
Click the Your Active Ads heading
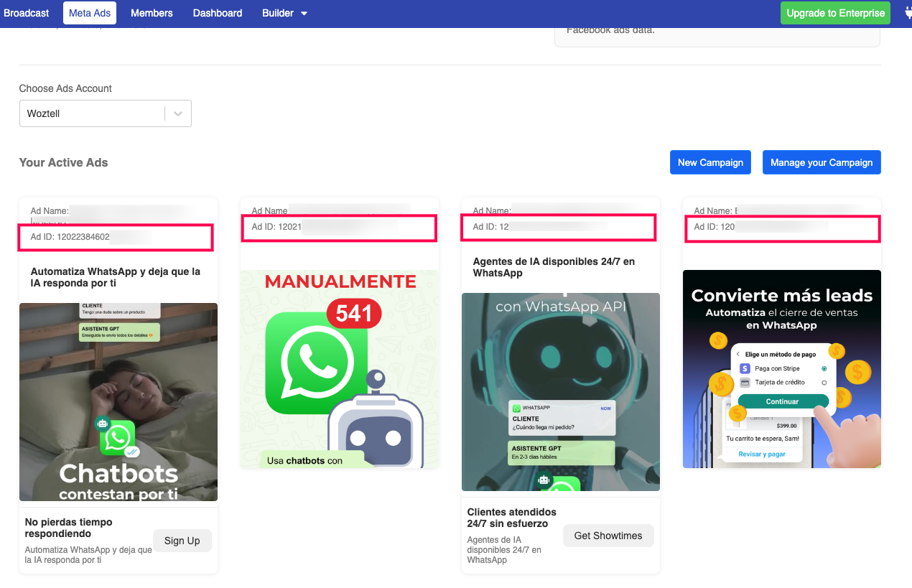(x=64, y=162)
